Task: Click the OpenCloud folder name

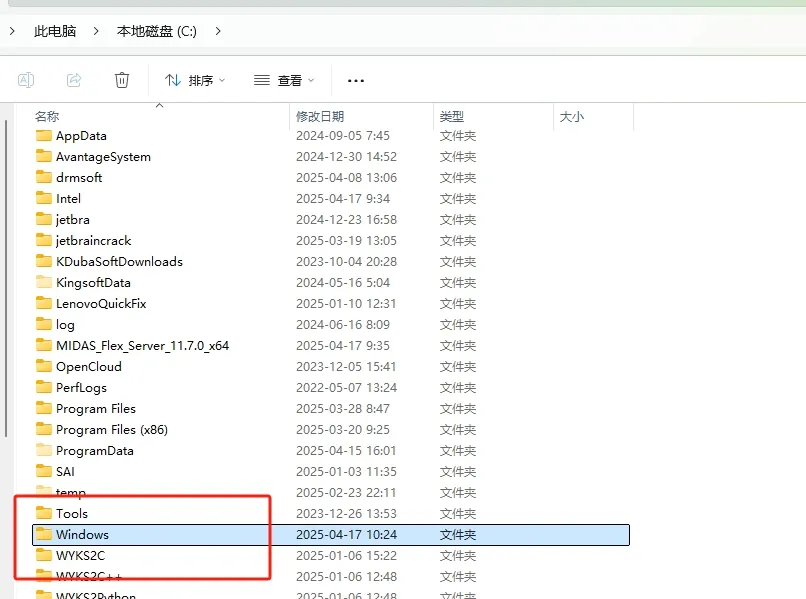Action: pyautogui.click(x=89, y=367)
